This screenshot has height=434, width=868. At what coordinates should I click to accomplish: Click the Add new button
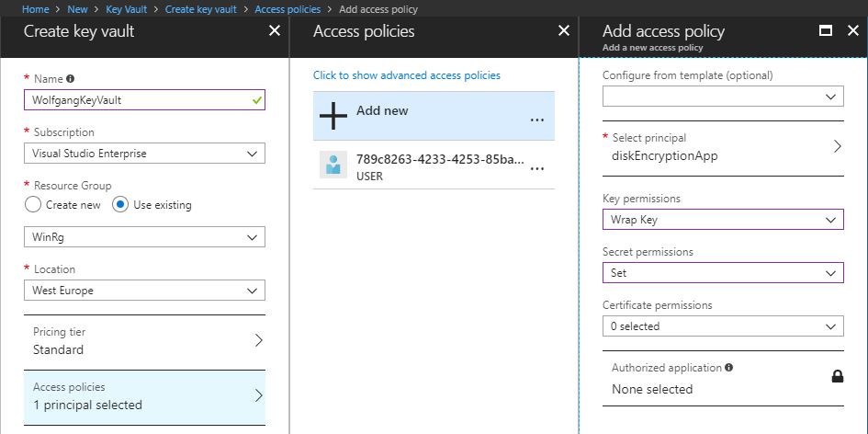(434, 116)
